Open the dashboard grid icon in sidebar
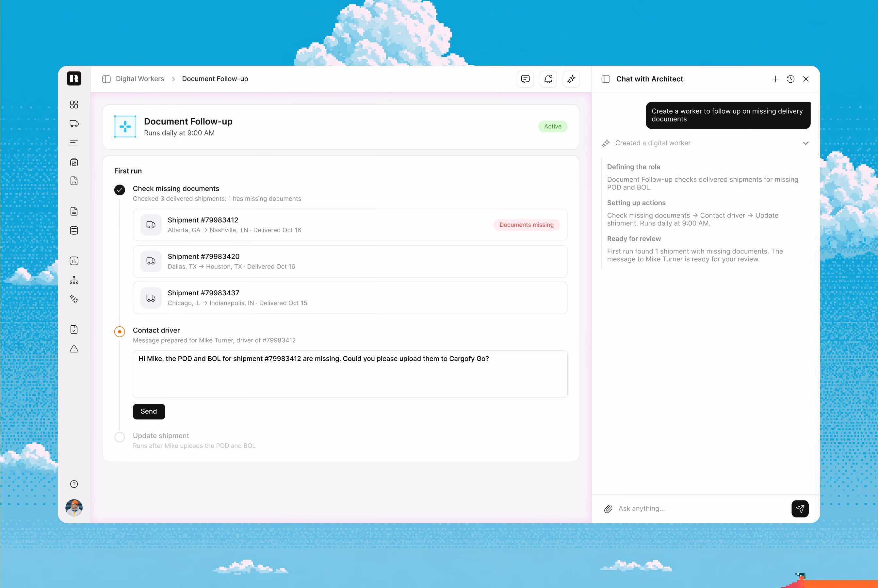The image size is (878, 588). coord(74,105)
